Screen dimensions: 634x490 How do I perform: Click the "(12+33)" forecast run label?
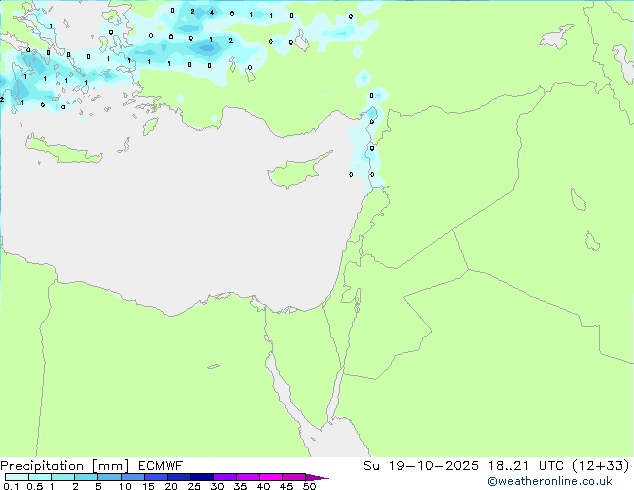click(x=600, y=466)
